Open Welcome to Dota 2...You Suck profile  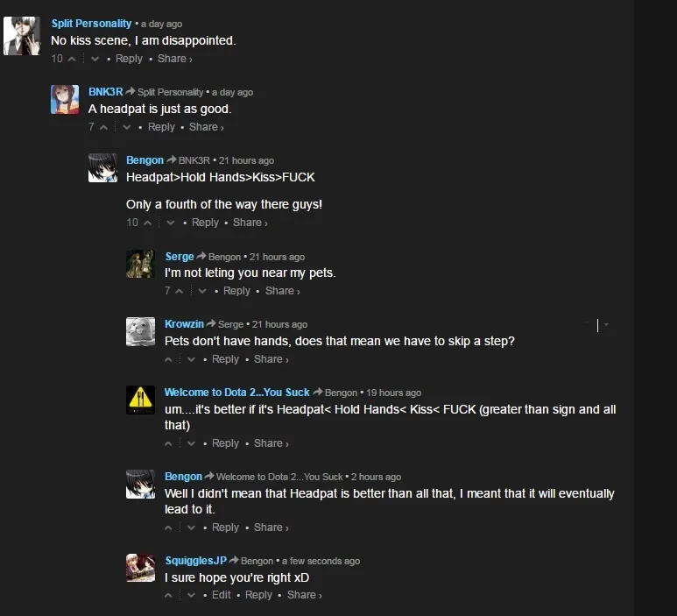[237, 393]
